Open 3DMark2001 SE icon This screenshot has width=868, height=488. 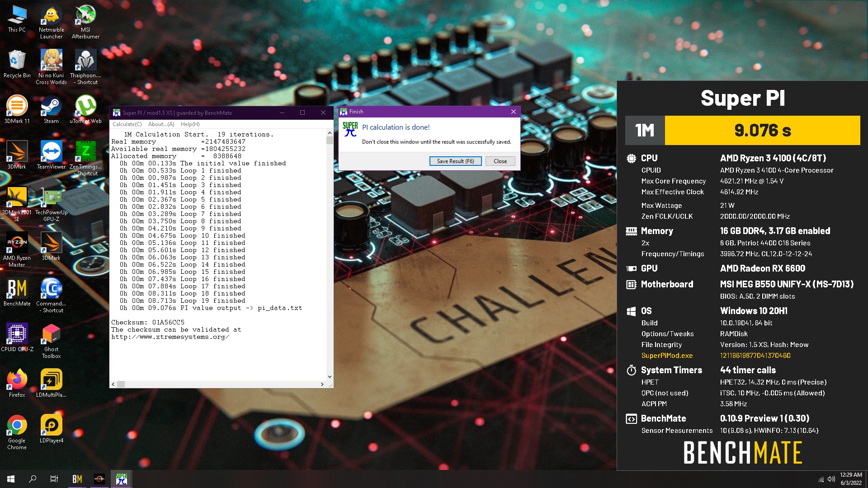[x=17, y=204]
